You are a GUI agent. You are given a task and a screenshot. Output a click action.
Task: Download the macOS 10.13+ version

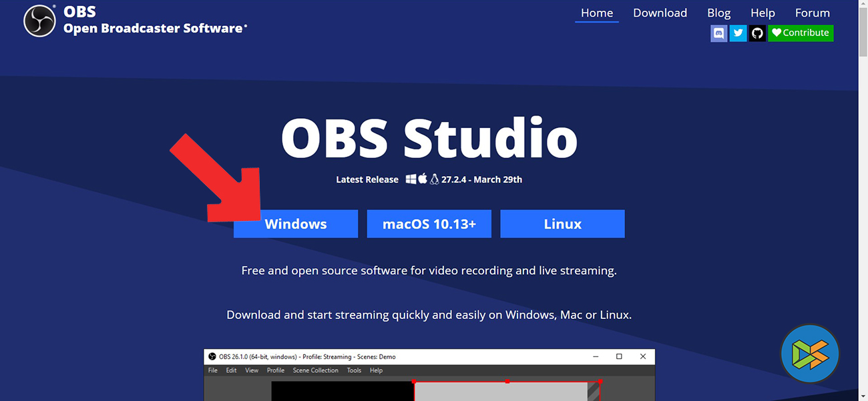point(429,224)
